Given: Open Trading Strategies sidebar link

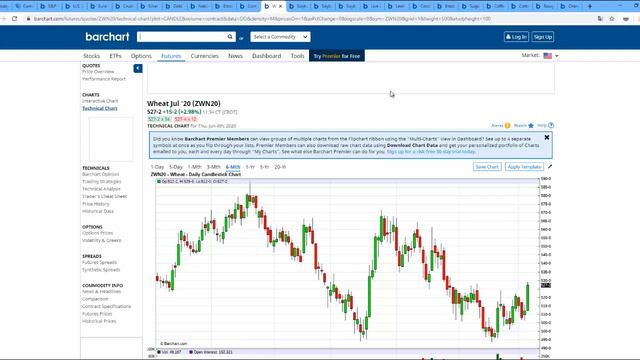Looking at the screenshot, I should pos(102,182).
